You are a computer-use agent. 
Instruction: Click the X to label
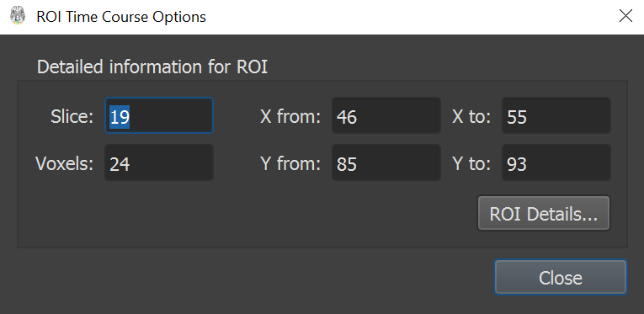tap(471, 116)
